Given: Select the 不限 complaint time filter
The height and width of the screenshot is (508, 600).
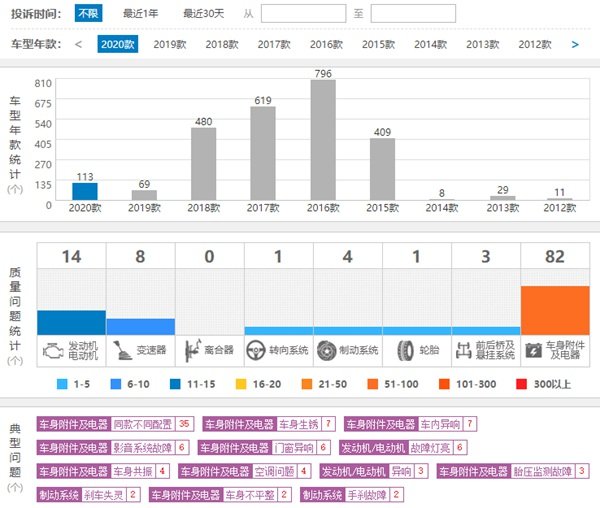Looking at the screenshot, I should pyautogui.click(x=88, y=14).
